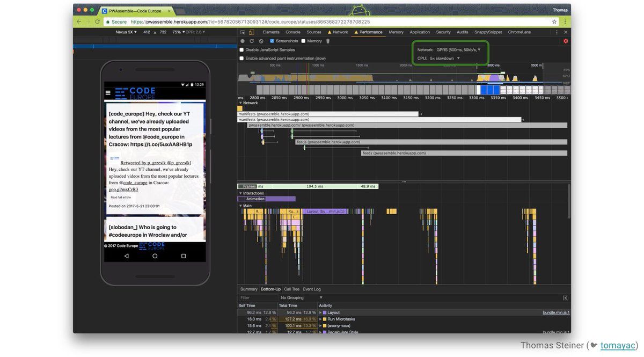The height and width of the screenshot is (357, 644).
Task: Open the Network throttling GPRS dropdown
Action: tap(458, 49)
